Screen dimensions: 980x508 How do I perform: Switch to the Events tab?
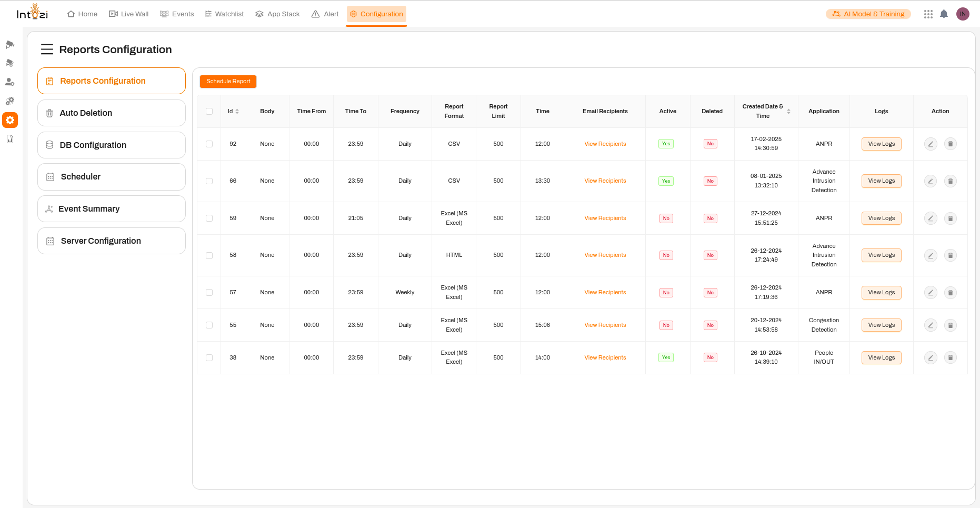pyautogui.click(x=177, y=14)
